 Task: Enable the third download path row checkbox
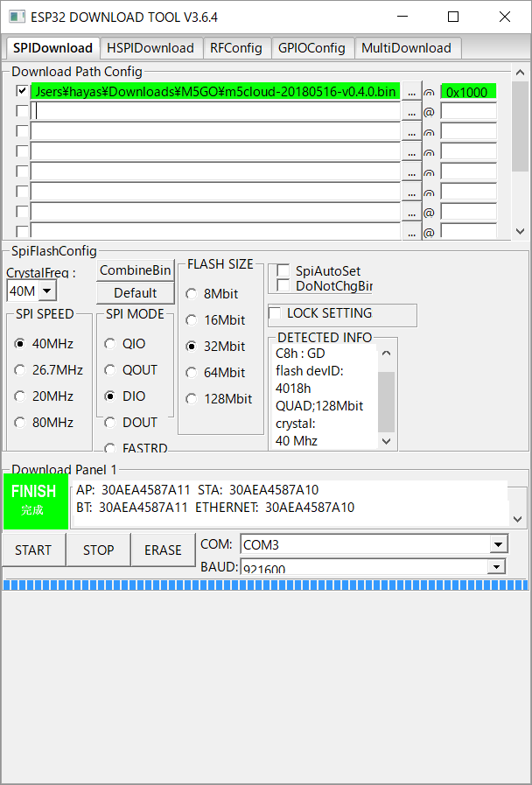tap(22, 130)
